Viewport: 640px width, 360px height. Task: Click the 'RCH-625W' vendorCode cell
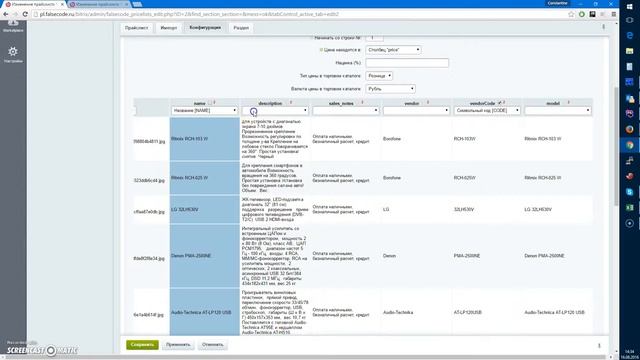(464, 178)
